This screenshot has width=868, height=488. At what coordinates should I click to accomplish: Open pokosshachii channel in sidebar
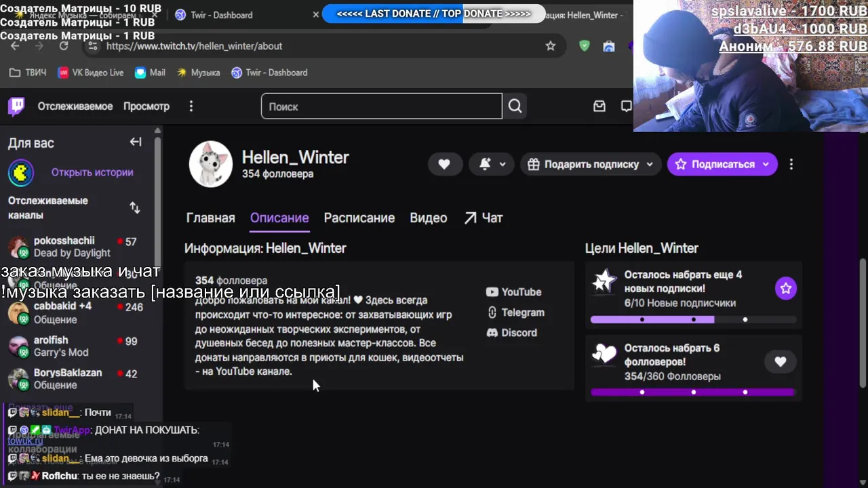80,247
